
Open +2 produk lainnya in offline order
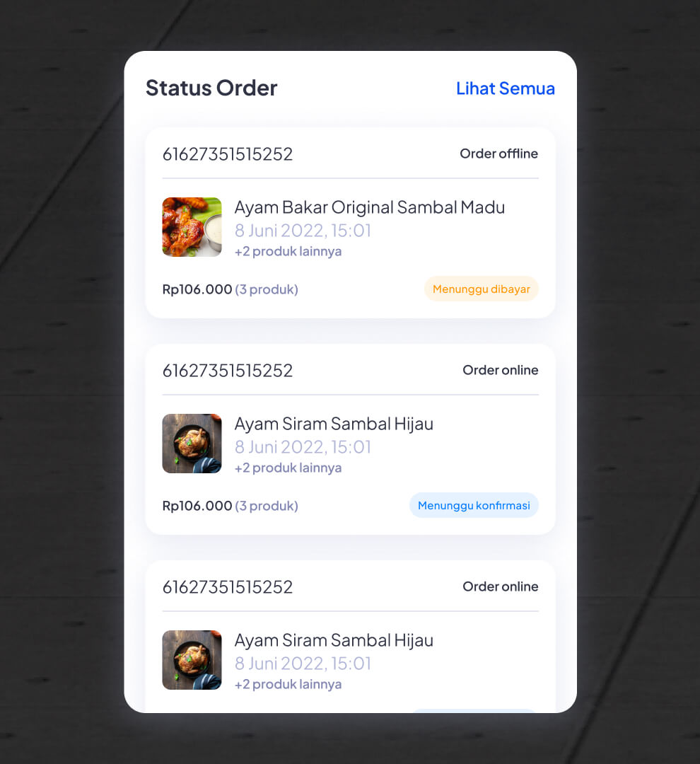point(288,251)
